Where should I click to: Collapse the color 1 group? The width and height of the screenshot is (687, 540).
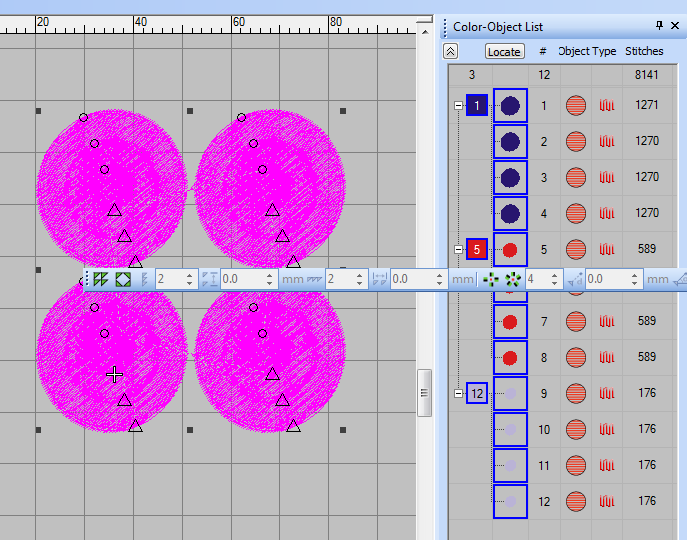pyautogui.click(x=458, y=106)
